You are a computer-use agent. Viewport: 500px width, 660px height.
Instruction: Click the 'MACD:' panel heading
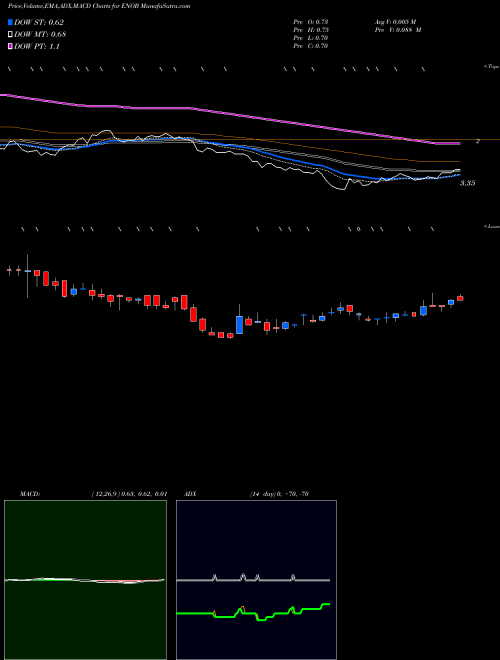point(30,494)
